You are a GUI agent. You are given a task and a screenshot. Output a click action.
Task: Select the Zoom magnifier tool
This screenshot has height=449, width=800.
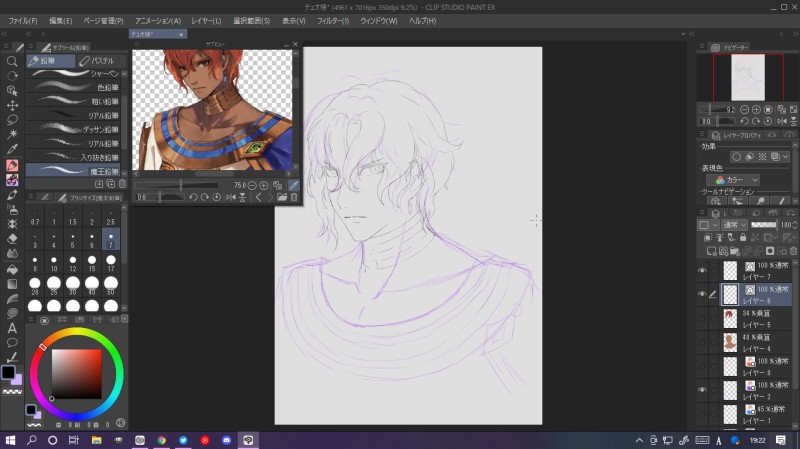12,62
